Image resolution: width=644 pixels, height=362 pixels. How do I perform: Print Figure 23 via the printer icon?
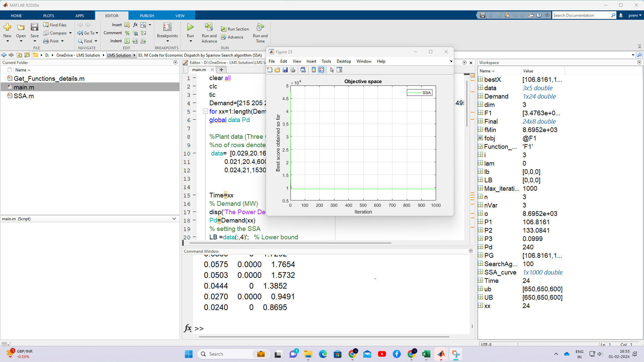[293, 70]
